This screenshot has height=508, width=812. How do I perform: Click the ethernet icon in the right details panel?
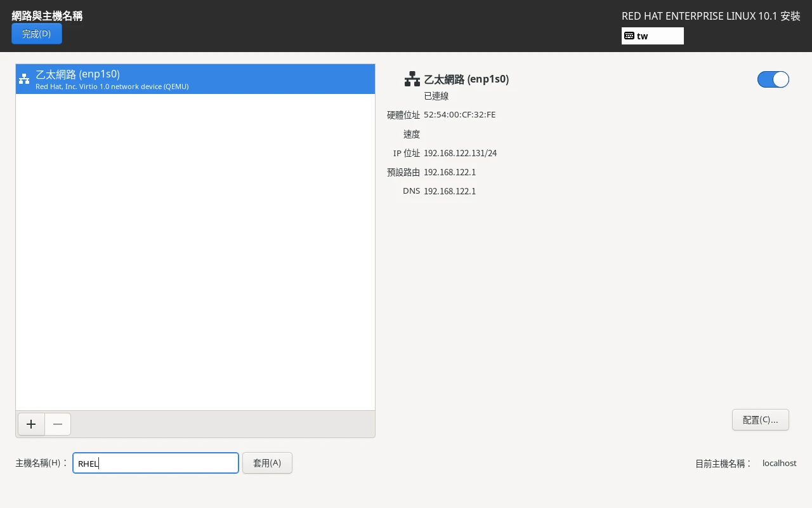tap(412, 79)
